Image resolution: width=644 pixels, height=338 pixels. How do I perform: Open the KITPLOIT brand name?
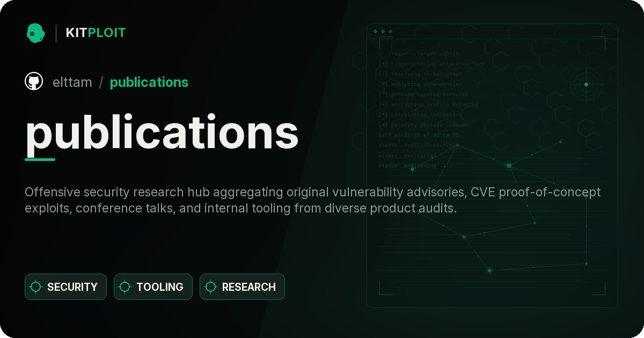click(x=96, y=33)
